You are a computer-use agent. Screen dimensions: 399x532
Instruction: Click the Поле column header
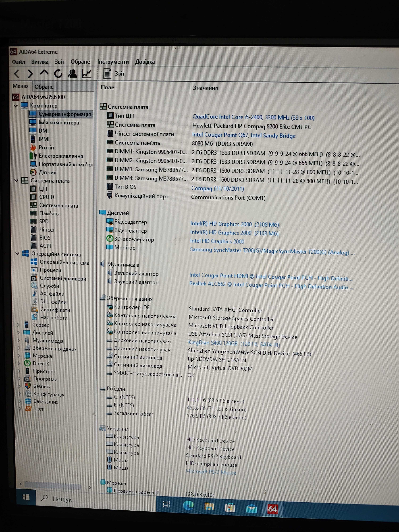coord(107,87)
